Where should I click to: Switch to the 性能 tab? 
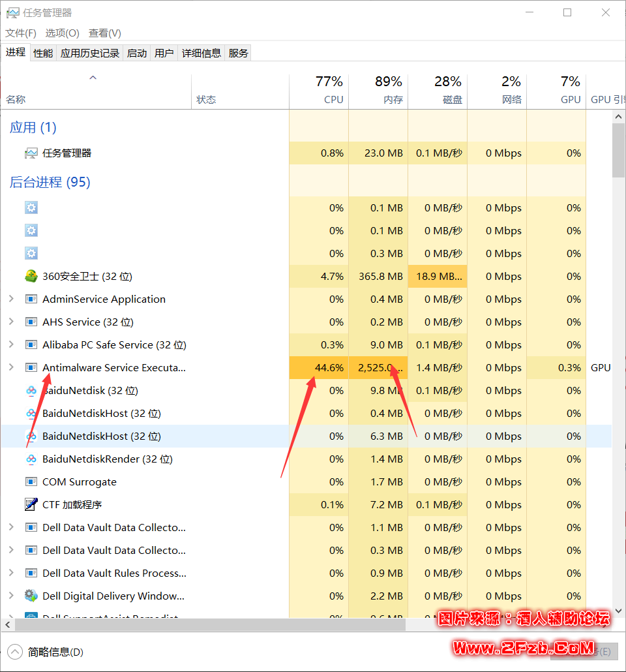tap(43, 53)
